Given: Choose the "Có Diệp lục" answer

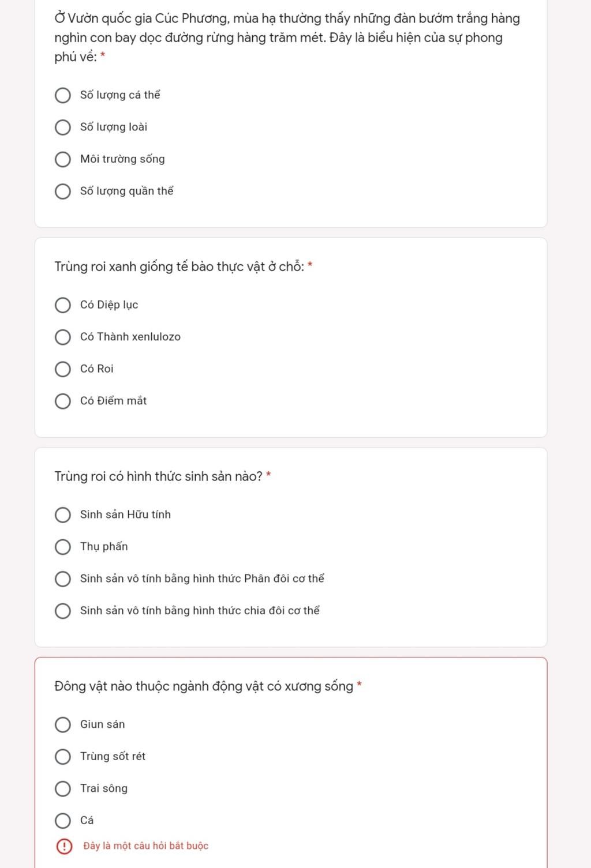Looking at the screenshot, I should pos(62,305).
